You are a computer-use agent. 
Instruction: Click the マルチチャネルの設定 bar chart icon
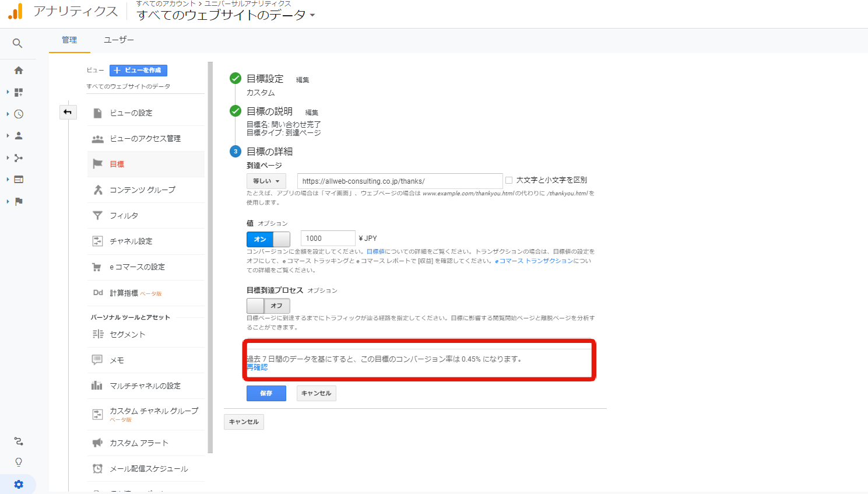[x=97, y=386]
